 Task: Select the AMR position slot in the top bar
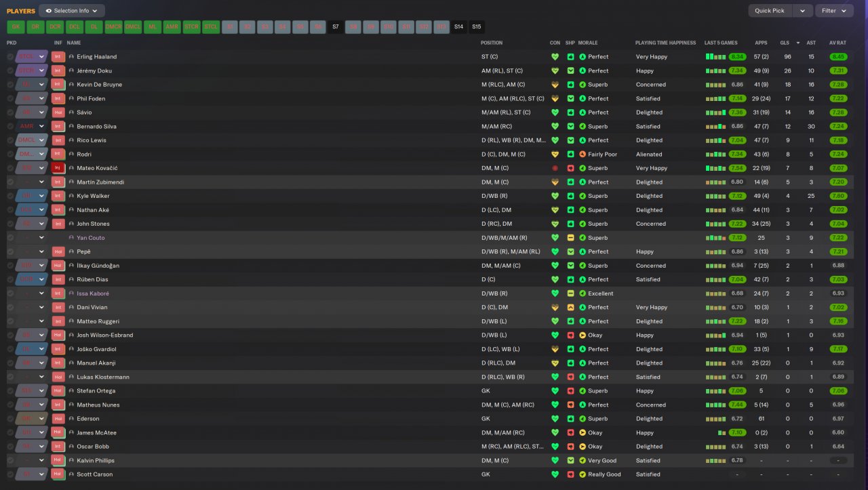[172, 27]
